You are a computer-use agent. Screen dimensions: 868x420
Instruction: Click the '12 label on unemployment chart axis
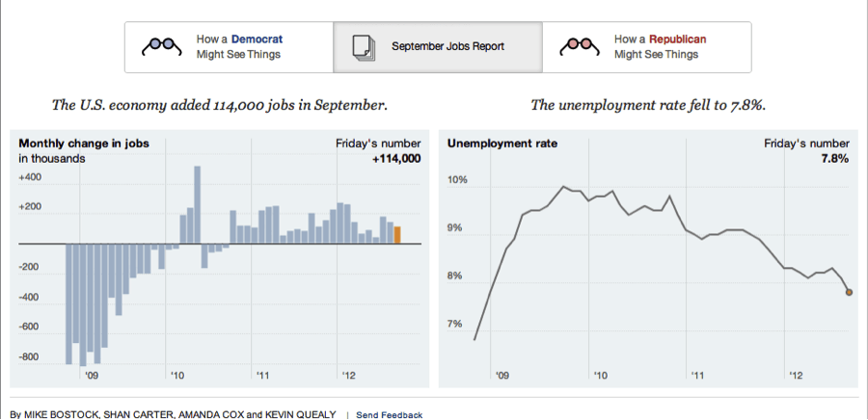(797, 374)
